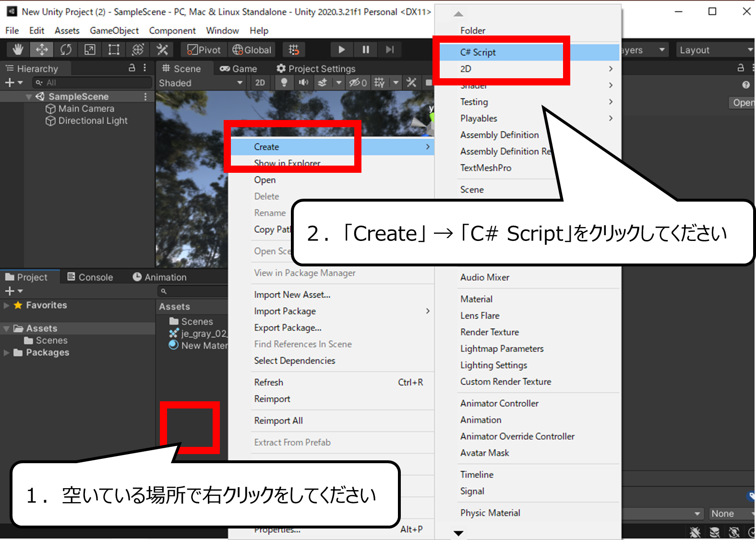This screenshot has width=756, height=540.
Task: Select New Material asset in Project
Action: click(198, 346)
